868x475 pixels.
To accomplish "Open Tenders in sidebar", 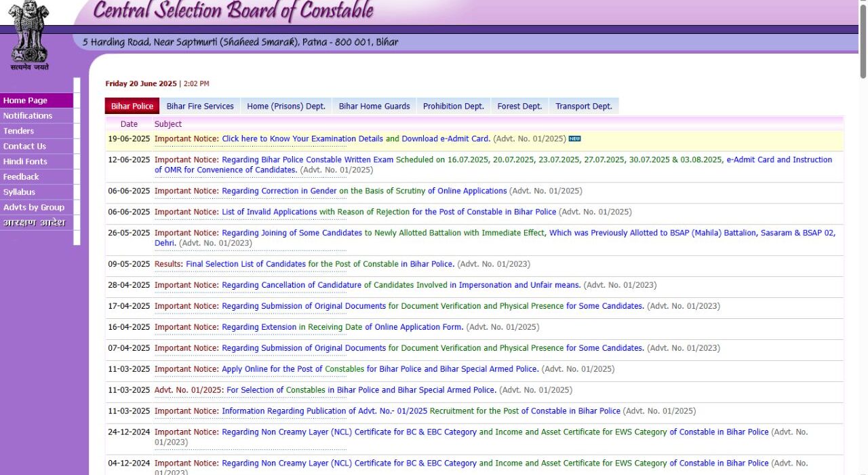I will tap(37, 131).
